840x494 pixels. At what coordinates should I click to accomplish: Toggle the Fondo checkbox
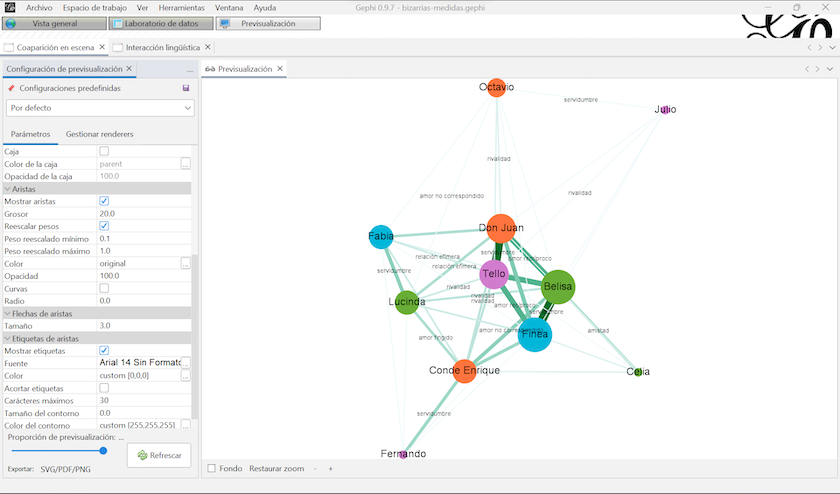click(x=211, y=468)
